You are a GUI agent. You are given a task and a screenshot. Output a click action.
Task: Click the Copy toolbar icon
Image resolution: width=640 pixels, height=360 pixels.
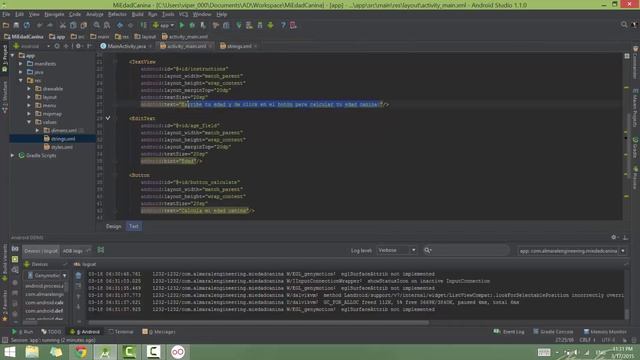[73, 25]
